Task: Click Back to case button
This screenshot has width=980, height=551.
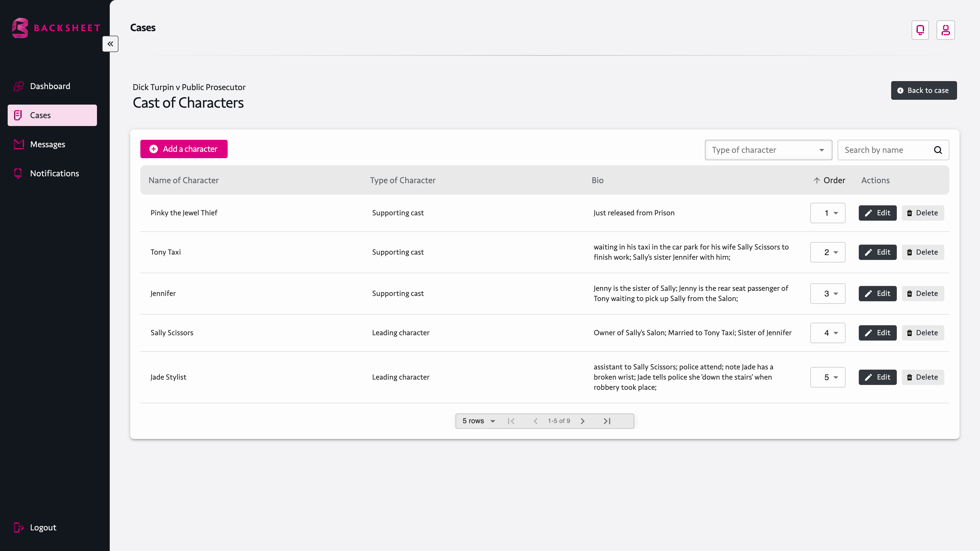Action: tap(923, 91)
